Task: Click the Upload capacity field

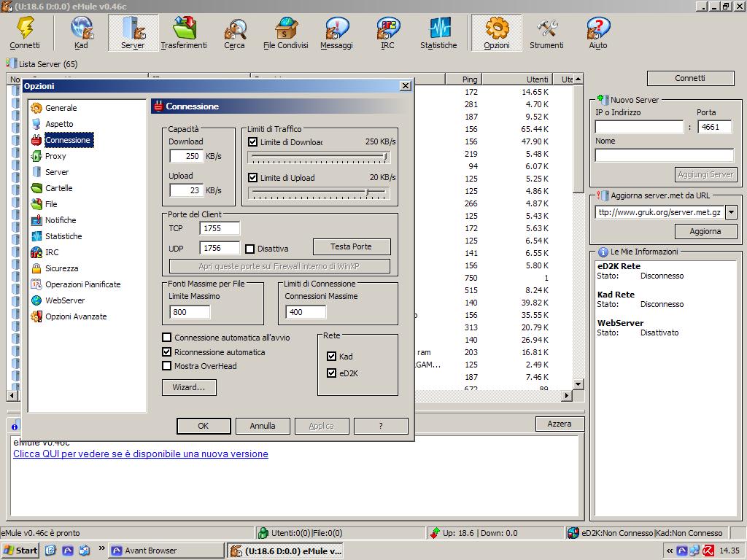Action: coord(187,190)
